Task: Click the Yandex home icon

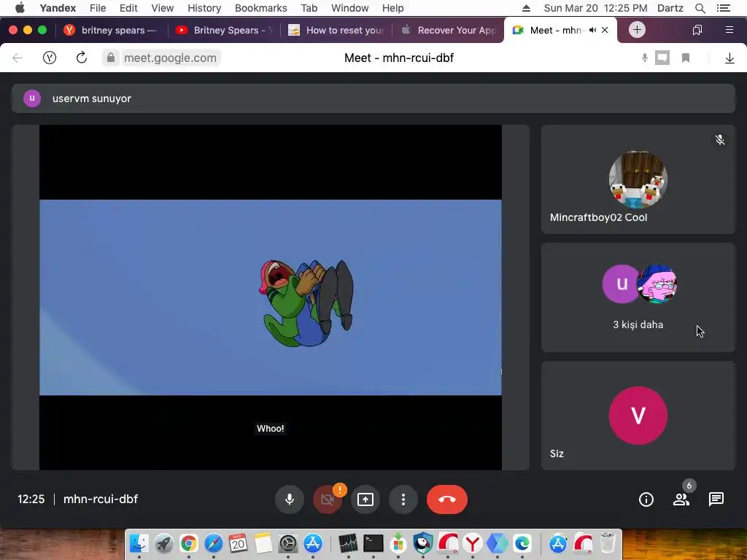Action: (x=50, y=58)
